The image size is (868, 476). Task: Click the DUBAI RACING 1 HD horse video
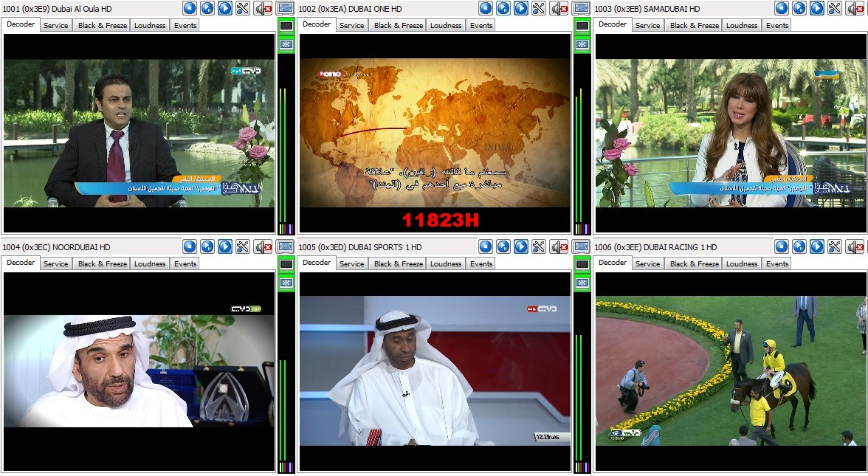point(731,371)
